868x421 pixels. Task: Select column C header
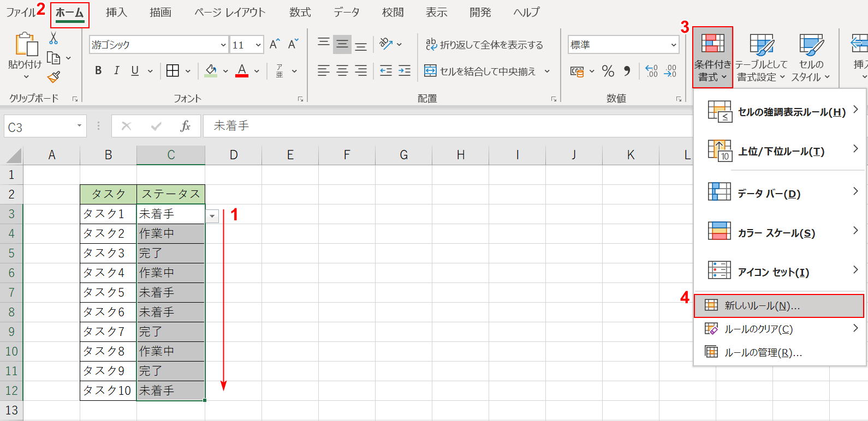pyautogui.click(x=171, y=155)
